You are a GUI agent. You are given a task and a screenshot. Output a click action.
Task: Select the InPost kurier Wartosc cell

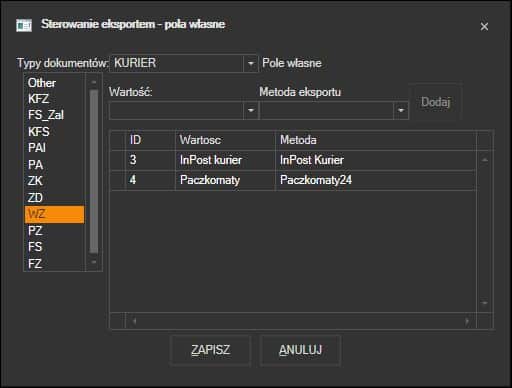click(x=225, y=160)
